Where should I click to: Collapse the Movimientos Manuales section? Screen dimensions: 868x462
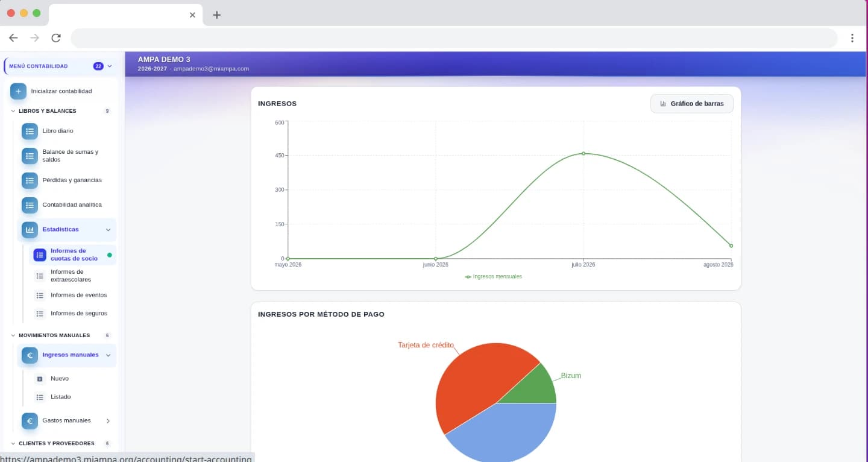13,335
